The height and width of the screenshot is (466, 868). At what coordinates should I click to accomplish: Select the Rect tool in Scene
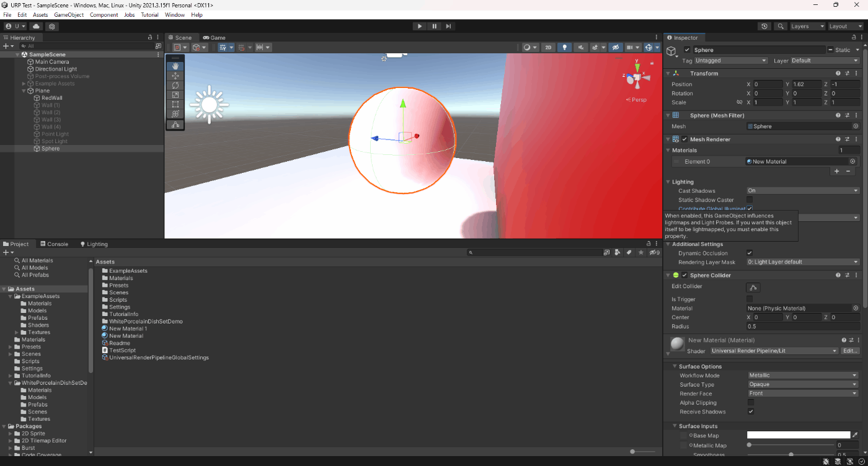tap(175, 105)
